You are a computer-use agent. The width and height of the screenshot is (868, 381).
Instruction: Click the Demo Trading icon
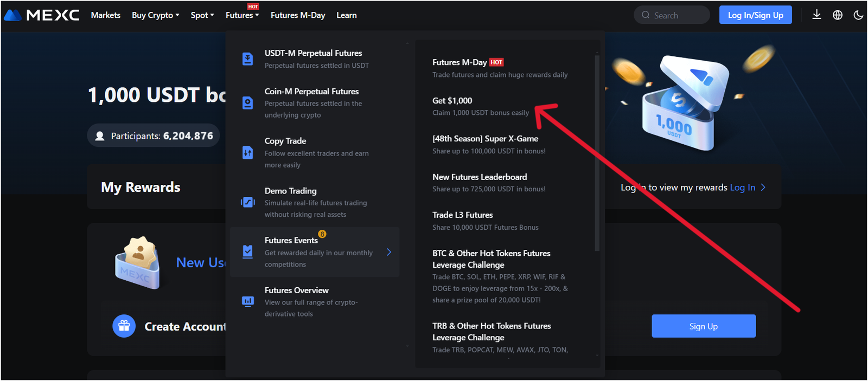[x=247, y=202]
